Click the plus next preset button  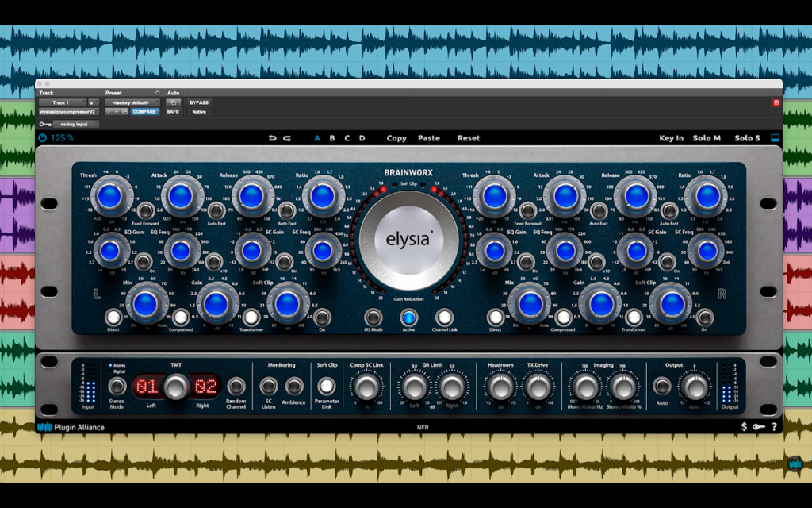click(117, 111)
